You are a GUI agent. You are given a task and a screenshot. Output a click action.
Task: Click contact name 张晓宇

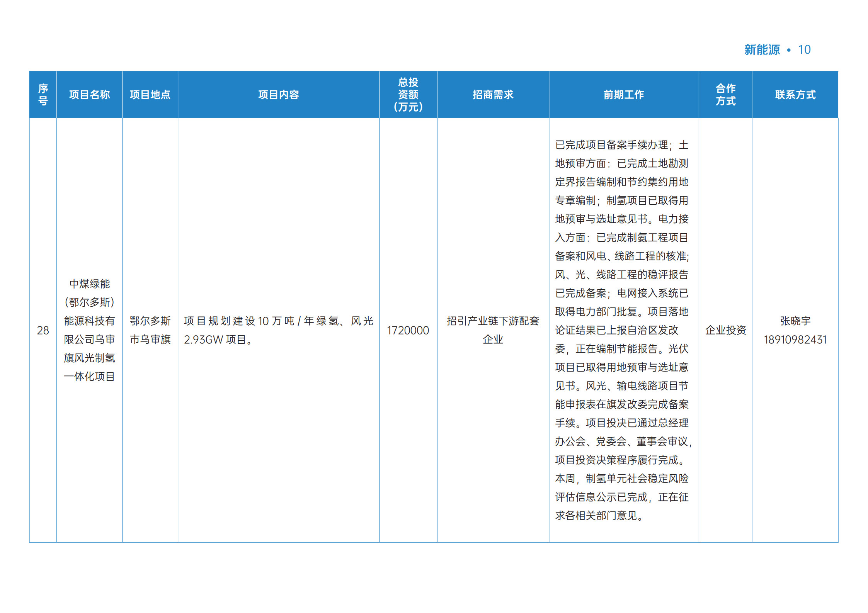[795, 321]
